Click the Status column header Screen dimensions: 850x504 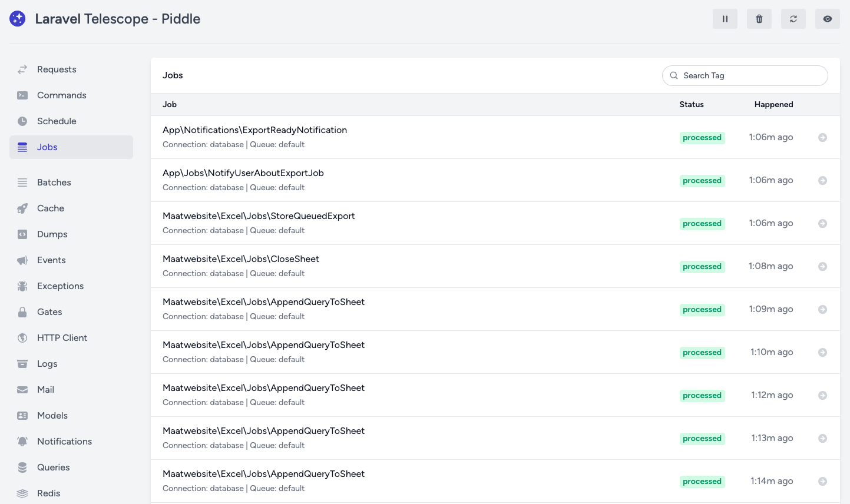692,104
